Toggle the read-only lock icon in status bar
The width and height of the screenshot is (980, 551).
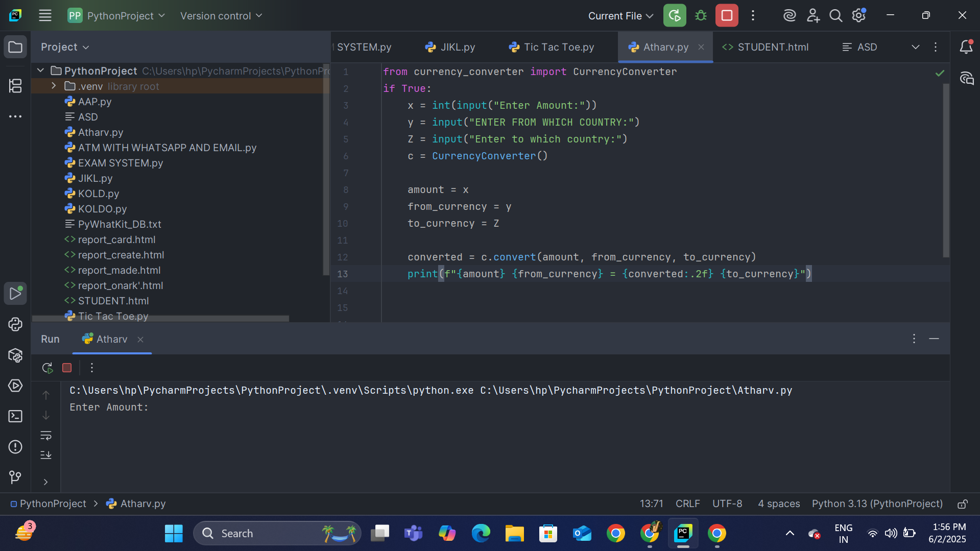pyautogui.click(x=962, y=504)
